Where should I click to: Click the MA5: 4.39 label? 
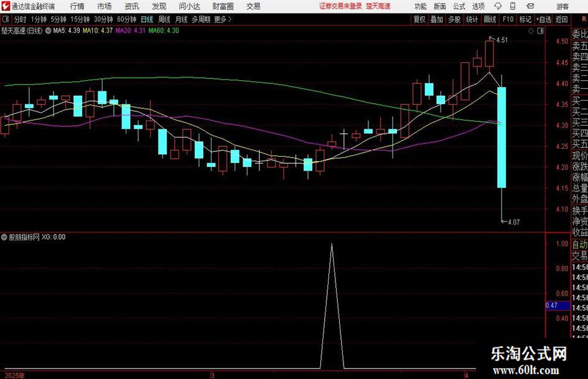pyautogui.click(x=67, y=30)
